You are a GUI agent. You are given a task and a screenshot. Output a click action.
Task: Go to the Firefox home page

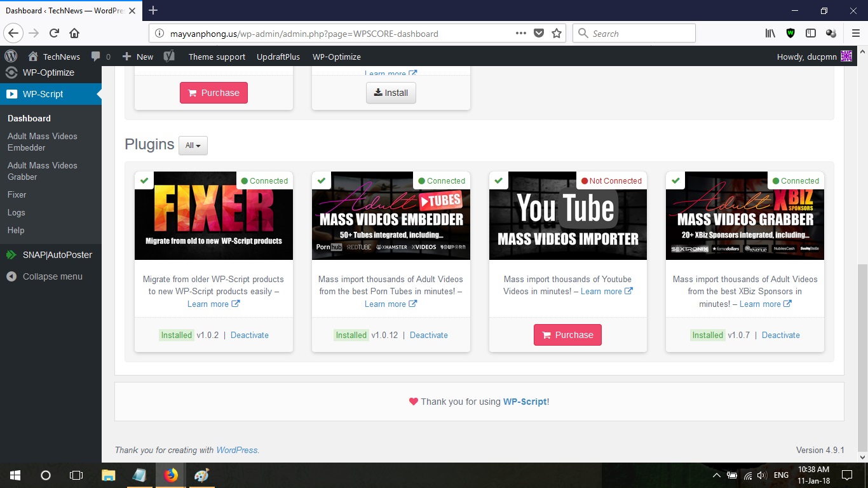pos(74,33)
